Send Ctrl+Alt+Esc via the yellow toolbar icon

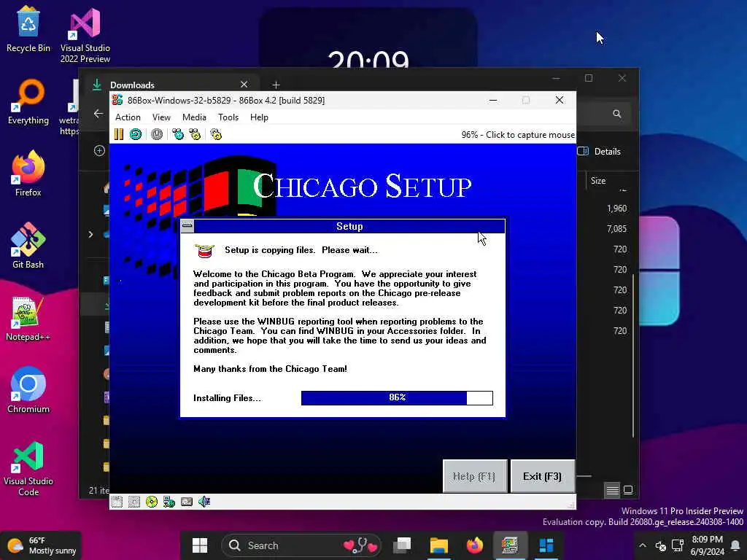[x=195, y=134]
